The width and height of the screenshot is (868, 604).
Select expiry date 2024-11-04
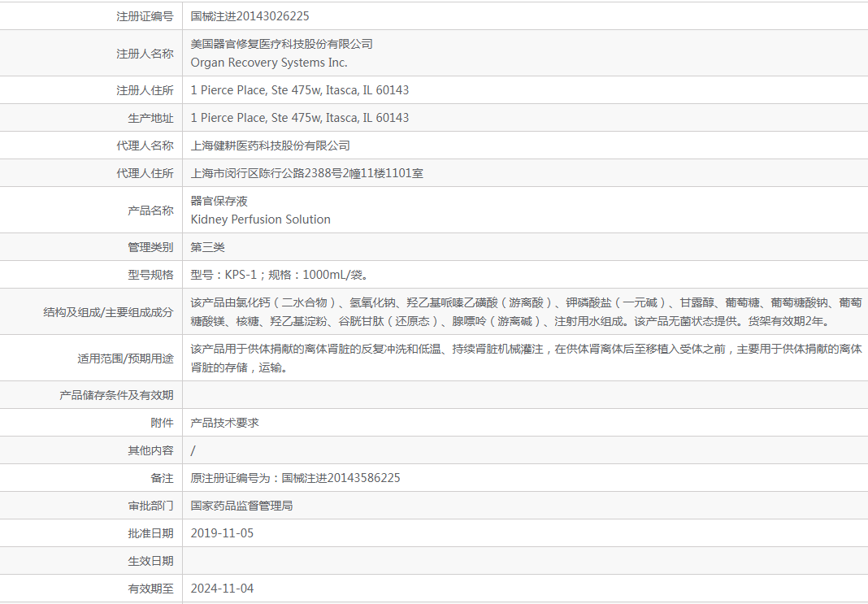[222, 589]
